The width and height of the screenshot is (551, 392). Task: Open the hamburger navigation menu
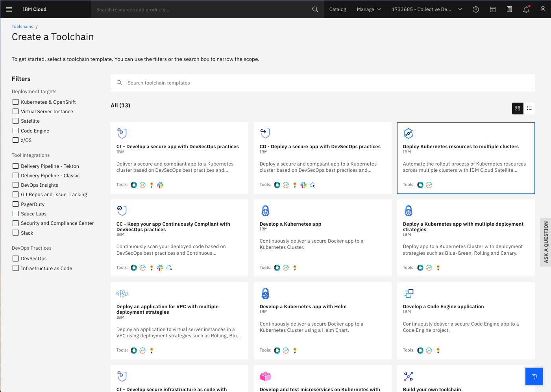click(9, 9)
